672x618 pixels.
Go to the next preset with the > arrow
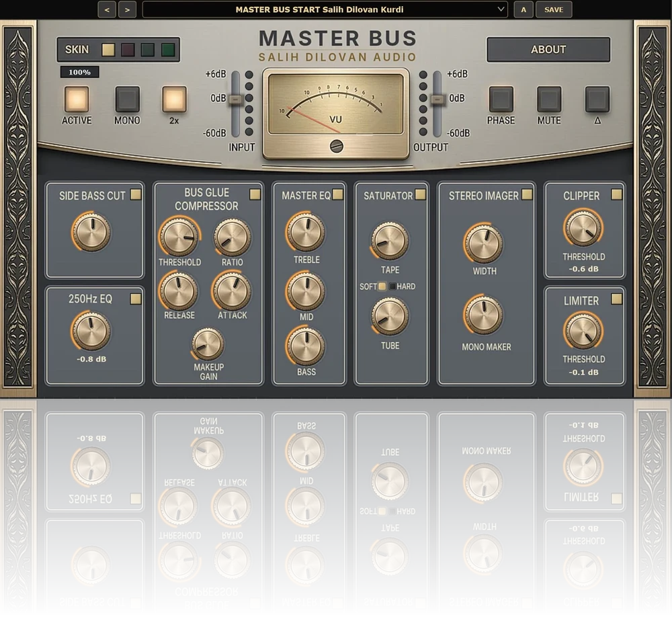[127, 9]
